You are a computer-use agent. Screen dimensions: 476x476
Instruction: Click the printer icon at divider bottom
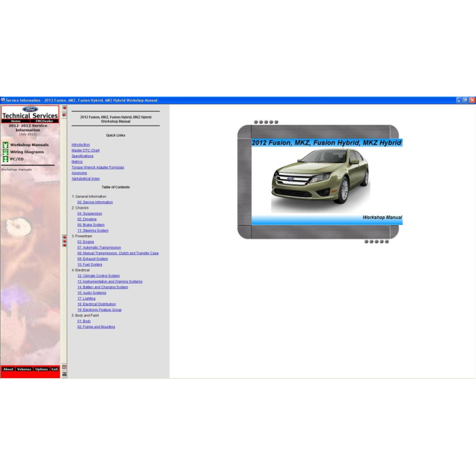(x=65, y=374)
